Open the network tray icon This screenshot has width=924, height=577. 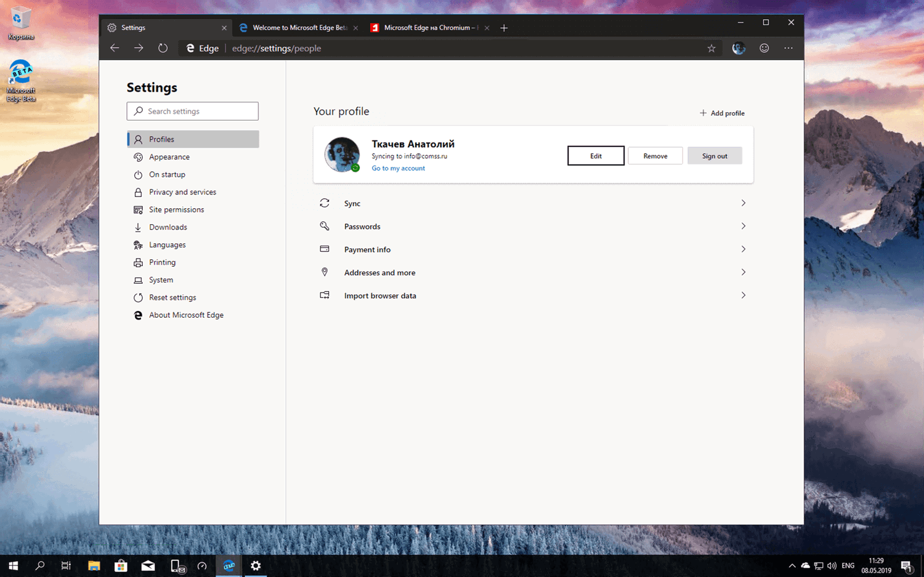[x=819, y=565]
